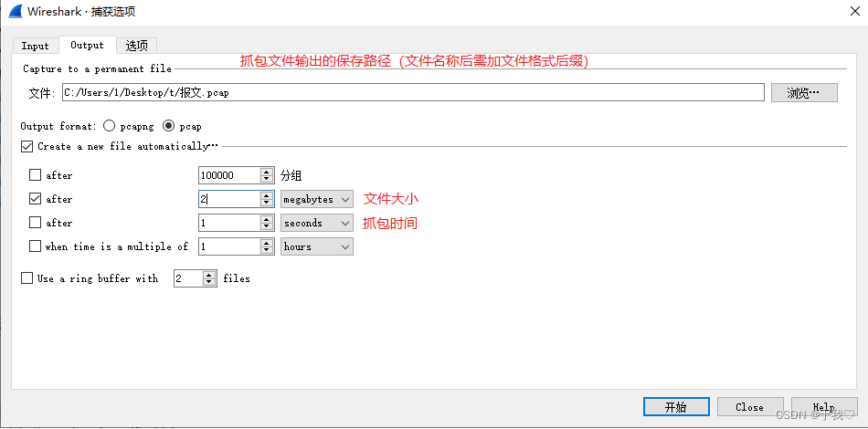Increase the hours multiple value
868x429 pixels.
(267, 243)
